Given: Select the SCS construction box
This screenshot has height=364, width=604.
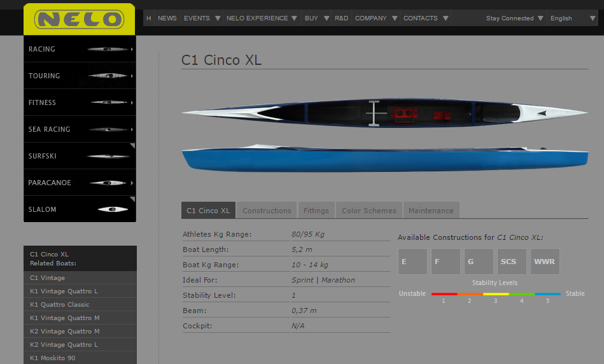Looking at the screenshot, I should 512,262.
